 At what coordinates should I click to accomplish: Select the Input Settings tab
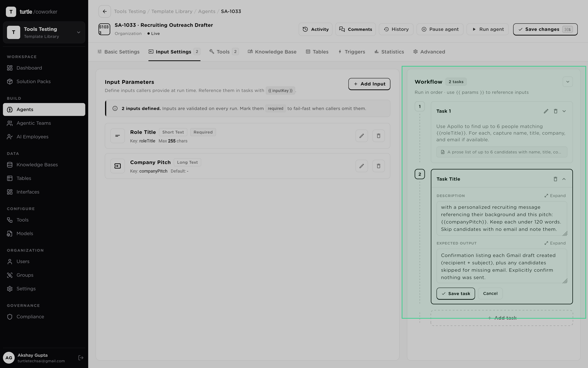coord(174,52)
